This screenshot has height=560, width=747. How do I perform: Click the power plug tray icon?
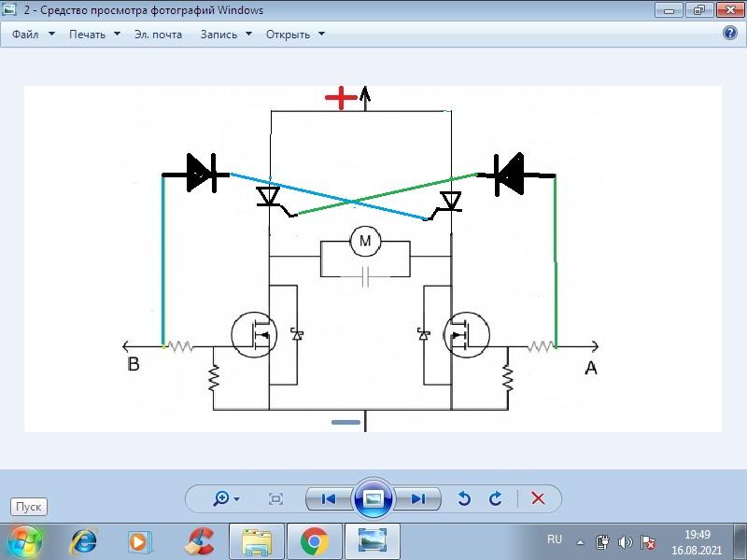[602, 542]
